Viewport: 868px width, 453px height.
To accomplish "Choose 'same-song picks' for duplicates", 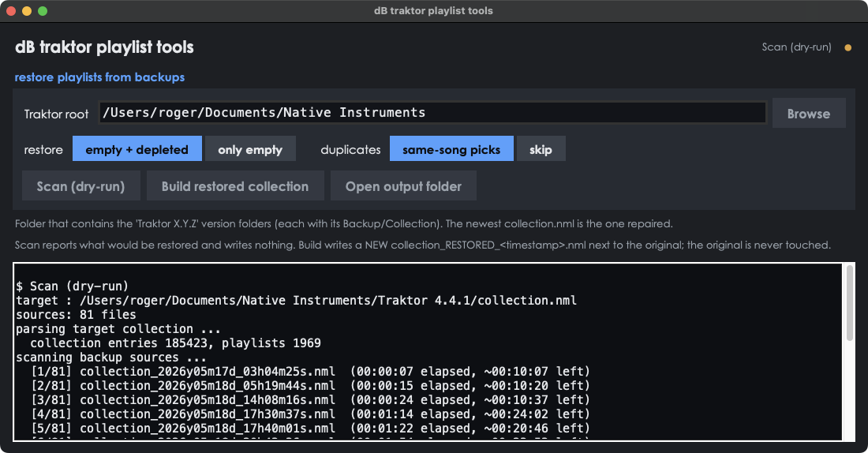I will point(451,149).
